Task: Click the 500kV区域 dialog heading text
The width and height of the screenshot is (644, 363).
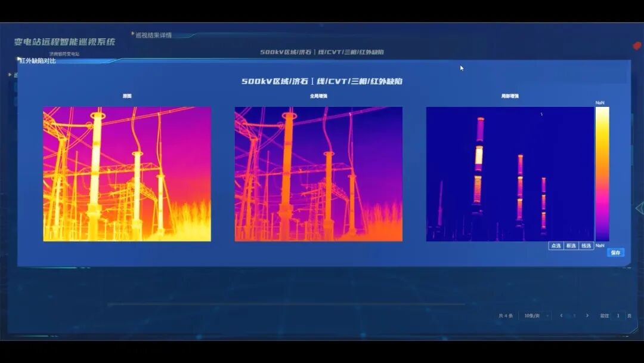Action: [322, 81]
